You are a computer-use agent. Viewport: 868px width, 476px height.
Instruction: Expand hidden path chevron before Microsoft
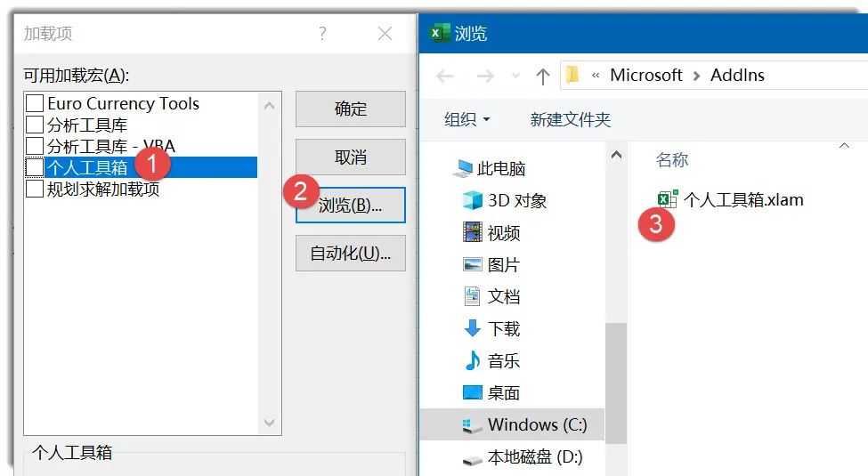pyautogui.click(x=596, y=76)
